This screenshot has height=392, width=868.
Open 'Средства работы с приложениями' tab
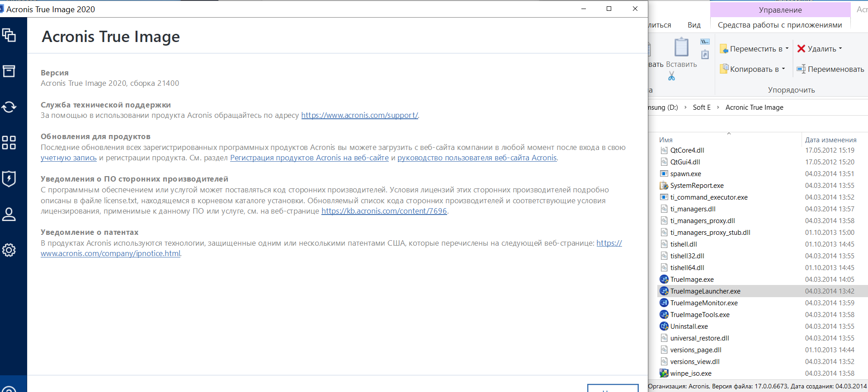pos(780,25)
